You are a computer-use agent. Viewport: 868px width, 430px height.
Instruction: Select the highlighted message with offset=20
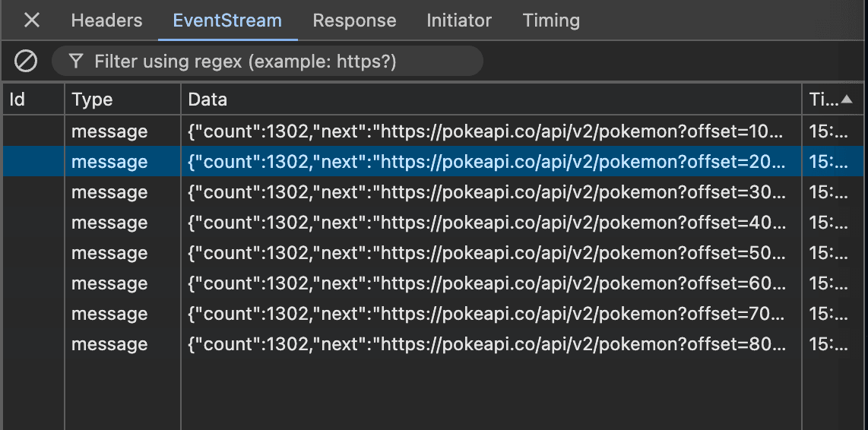point(433,162)
